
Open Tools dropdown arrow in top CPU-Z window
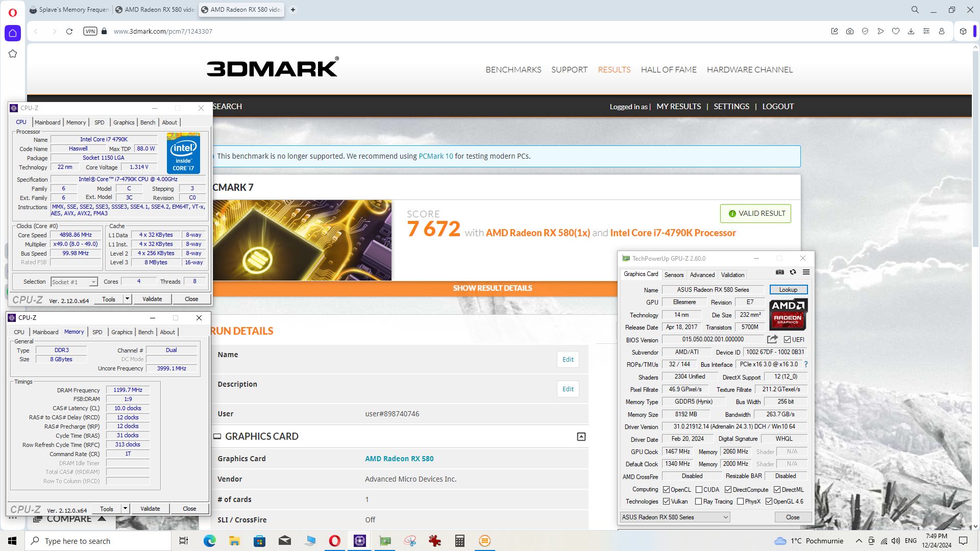click(x=127, y=299)
